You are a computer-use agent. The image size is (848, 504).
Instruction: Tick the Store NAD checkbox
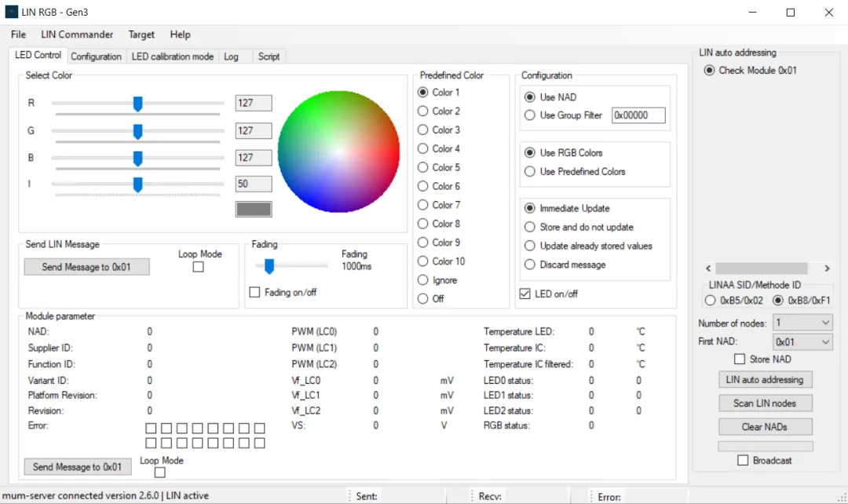(739, 360)
